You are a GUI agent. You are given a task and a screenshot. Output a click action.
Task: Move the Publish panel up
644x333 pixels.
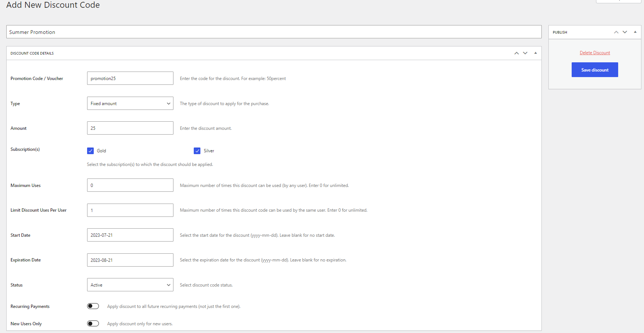(x=616, y=32)
